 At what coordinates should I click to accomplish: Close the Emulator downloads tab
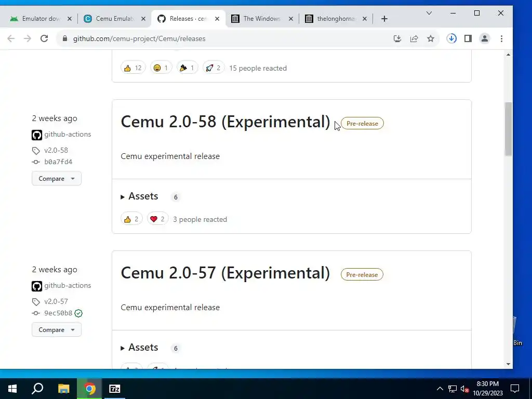70,19
